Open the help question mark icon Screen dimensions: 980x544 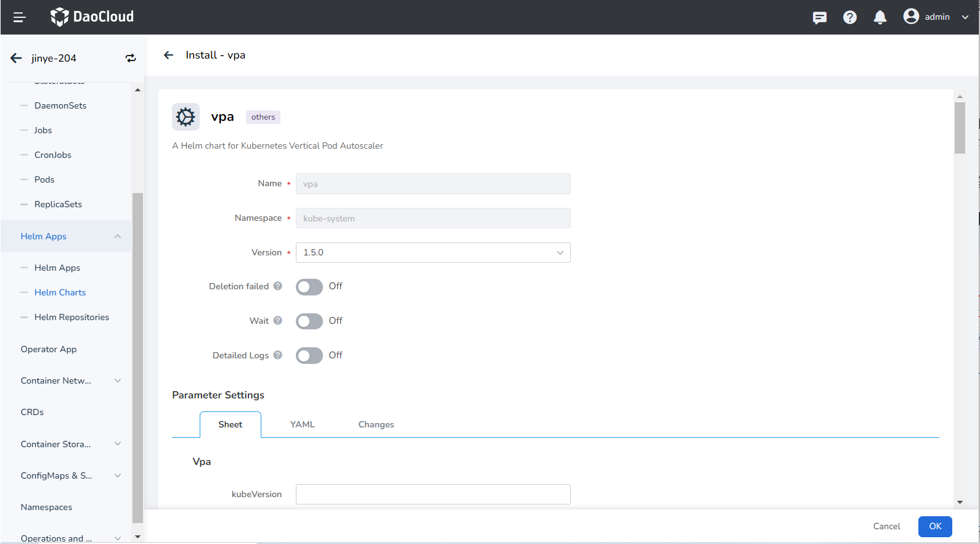[850, 17]
